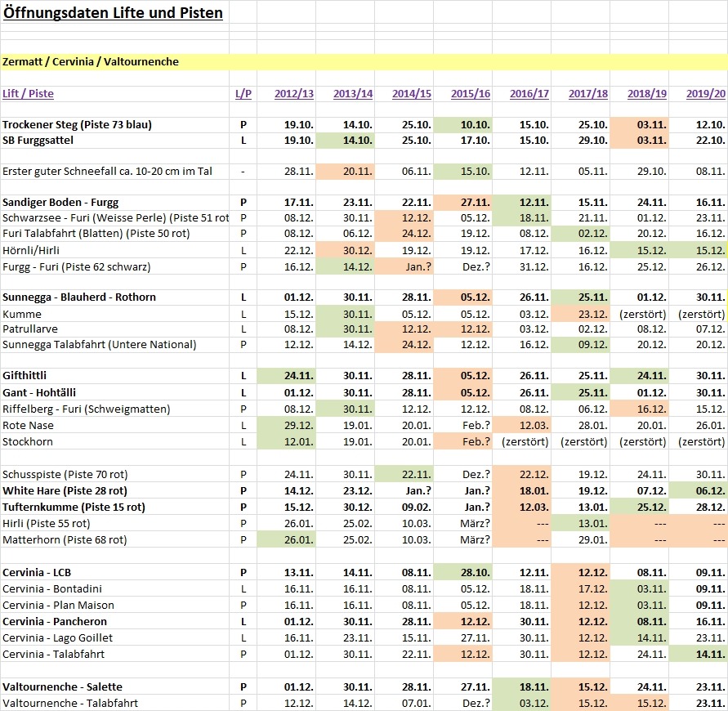Screen dimensions: 728x711
Task: Click the 'Lift / Piste' column header
Action: pos(29,94)
